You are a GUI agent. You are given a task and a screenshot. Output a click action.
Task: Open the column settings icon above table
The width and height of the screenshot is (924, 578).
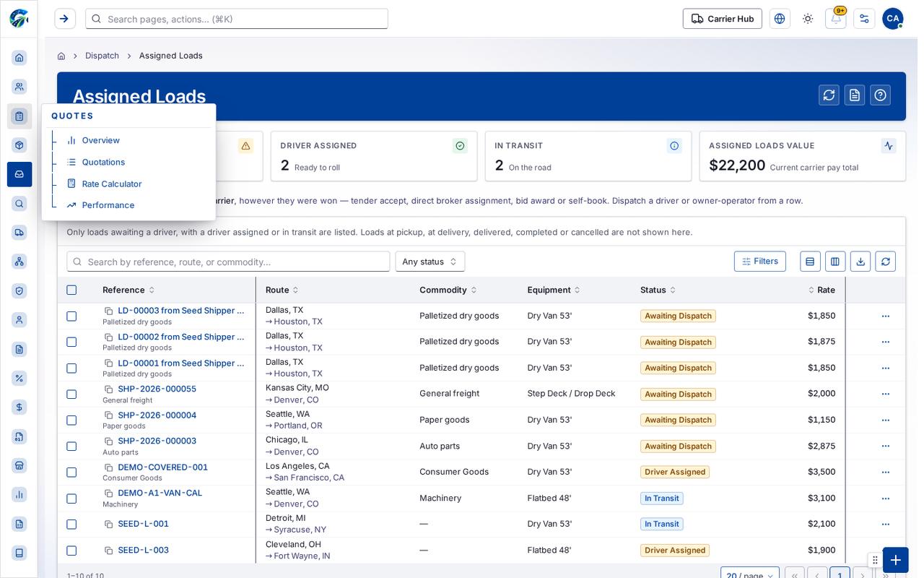click(835, 262)
